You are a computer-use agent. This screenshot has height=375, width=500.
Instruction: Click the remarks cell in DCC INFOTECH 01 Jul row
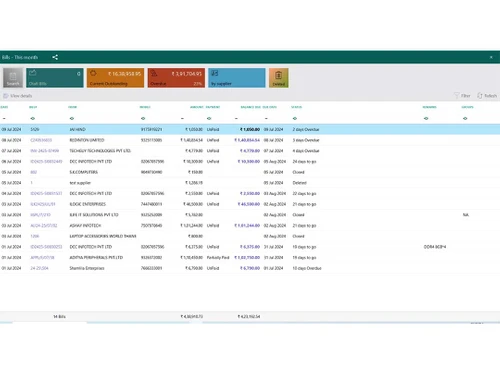[x=435, y=247]
